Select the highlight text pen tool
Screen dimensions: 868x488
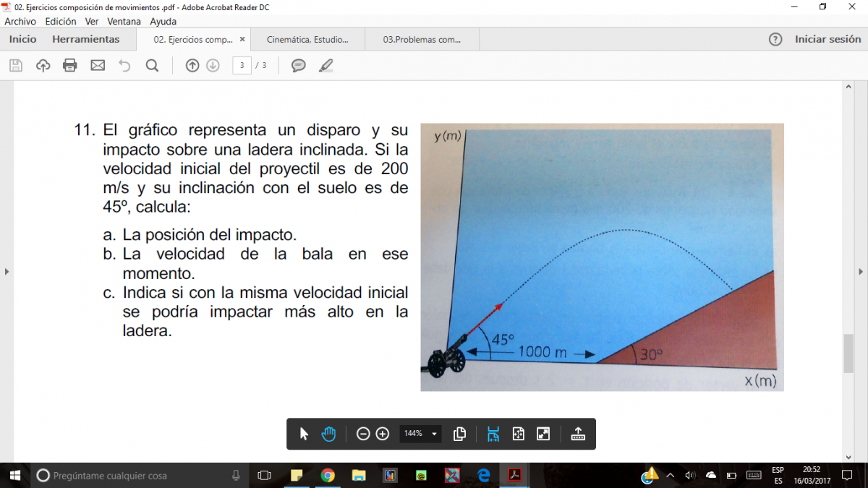coord(326,66)
